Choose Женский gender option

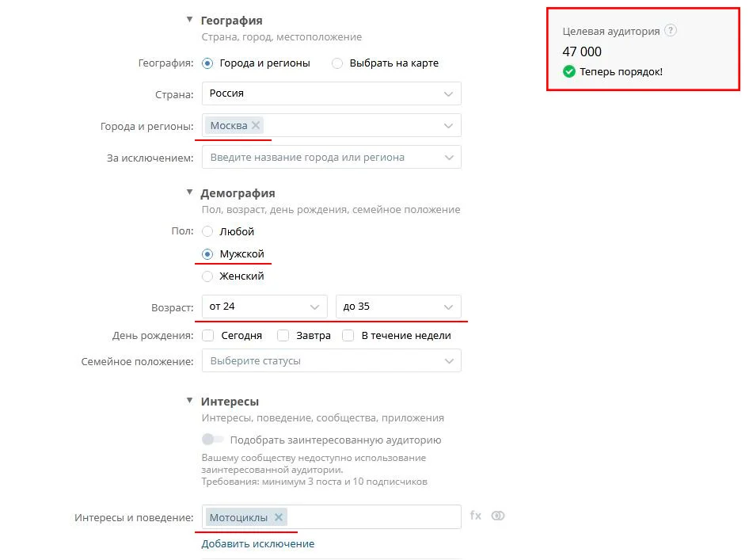tap(207, 276)
